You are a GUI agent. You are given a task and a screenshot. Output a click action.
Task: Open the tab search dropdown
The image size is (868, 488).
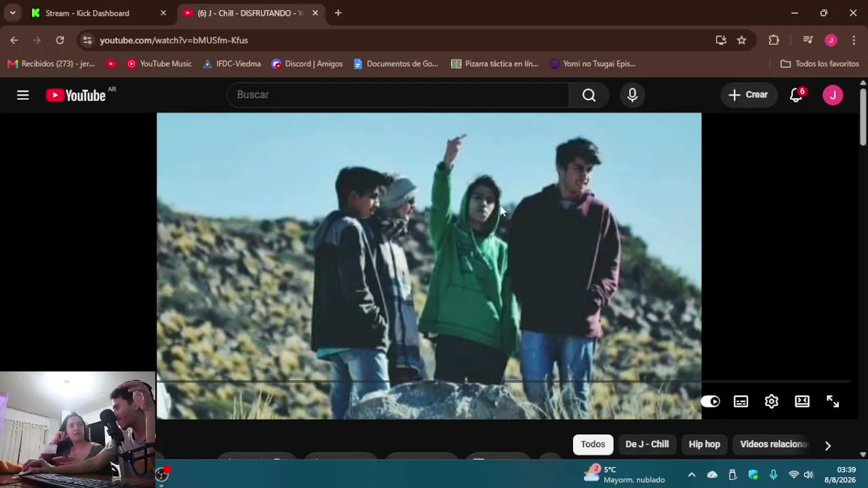pyautogui.click(x=12, y=13)
